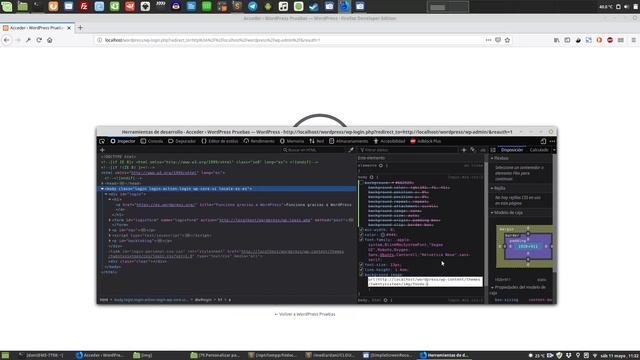Click the create new node plus icon
Screen dimensions: 640x360
point(102,150)
